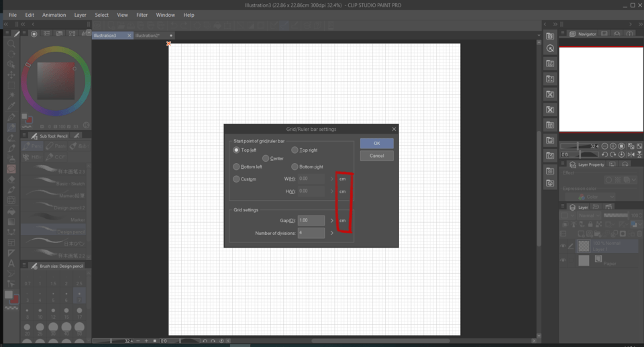Select the Bottom right radio button
Screen dimensions: 644x347
[294, 166]
